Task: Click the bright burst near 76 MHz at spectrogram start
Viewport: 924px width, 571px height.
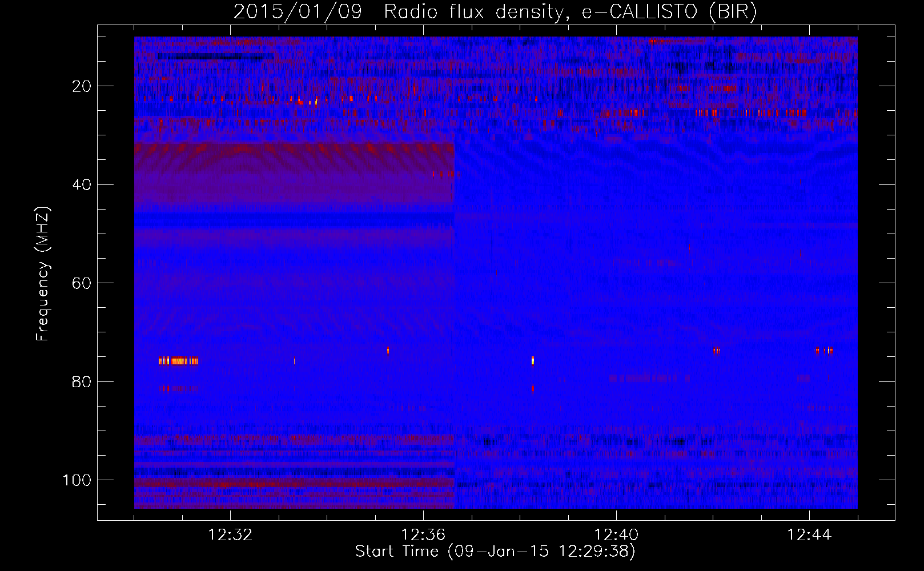Action: click(x=179, y=361)
